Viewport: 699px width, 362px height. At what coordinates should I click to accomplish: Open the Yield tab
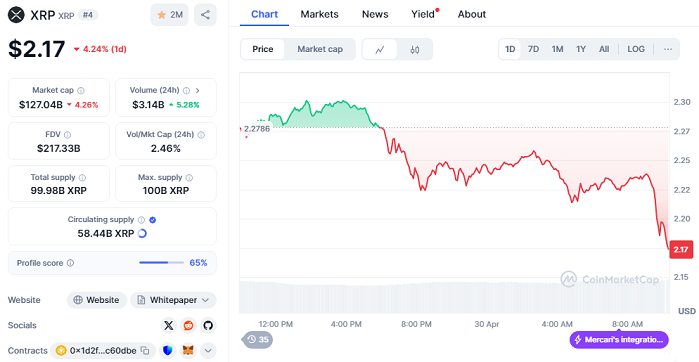coord(423,14)
